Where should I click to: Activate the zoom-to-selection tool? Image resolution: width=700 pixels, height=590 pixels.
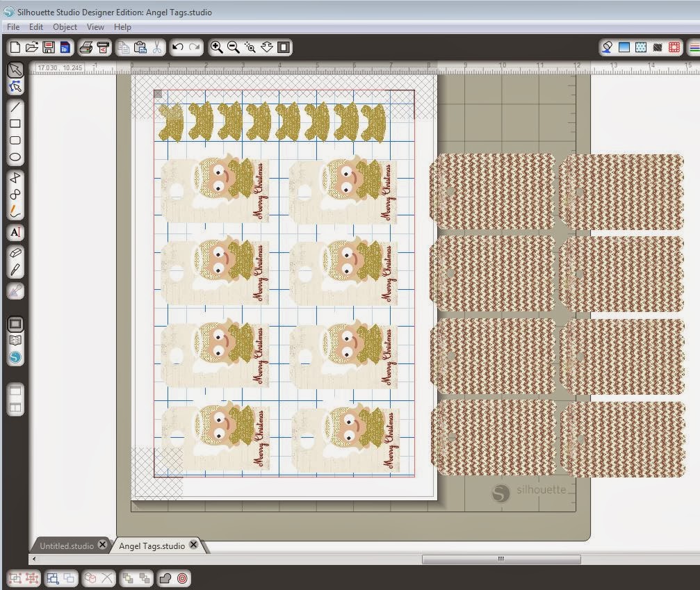pos(250,47)
